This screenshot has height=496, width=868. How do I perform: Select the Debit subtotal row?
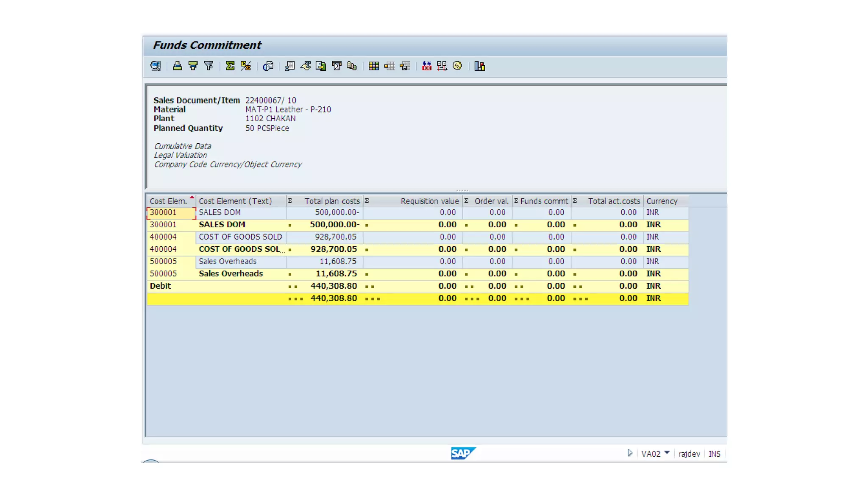(161, 286)
